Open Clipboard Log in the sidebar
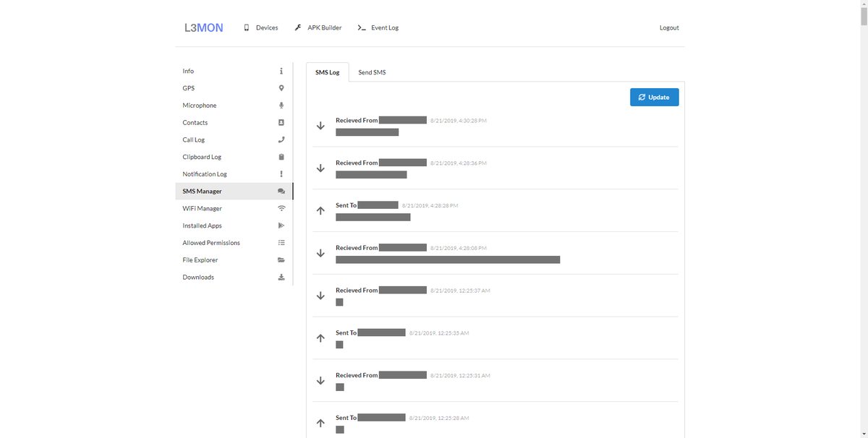 [x=234, y=157]
